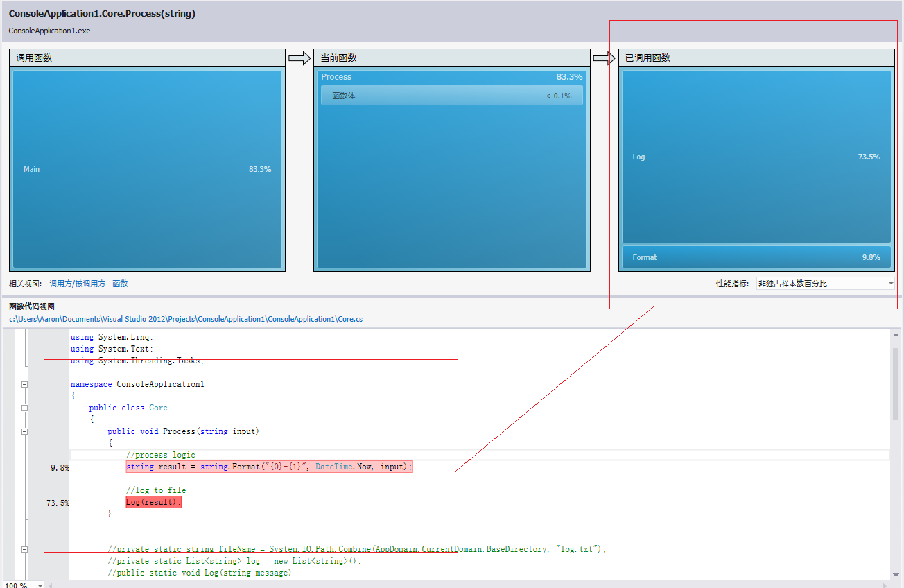Viewport: 904px width, 588px height.
Task: Collapse the commented fileName code region
Action: point(24,549)
